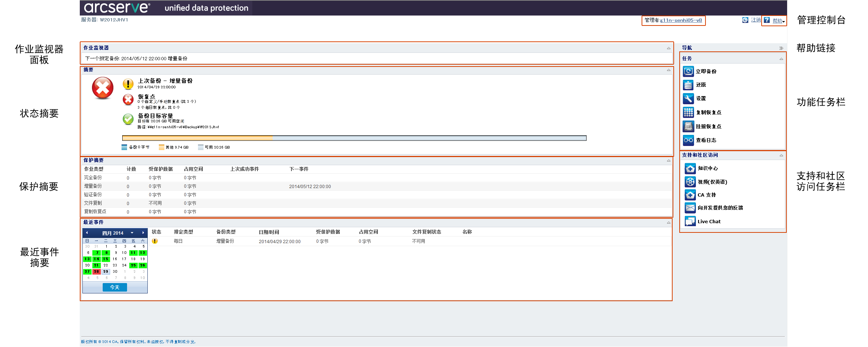Collapse the 摘要 panel
This screenshot has width=868, height=347.
tap(669, 69)
